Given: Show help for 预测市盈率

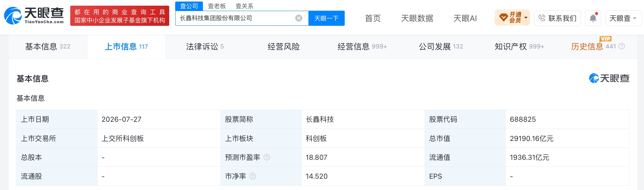Looking at the screenshot, I should (267, 157).
